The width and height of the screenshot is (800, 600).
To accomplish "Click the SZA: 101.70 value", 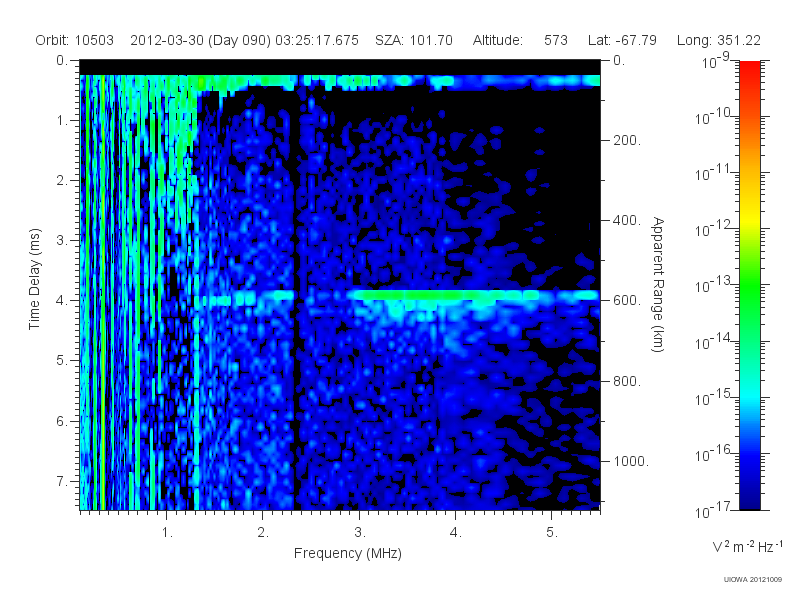I will pos(414,40).
